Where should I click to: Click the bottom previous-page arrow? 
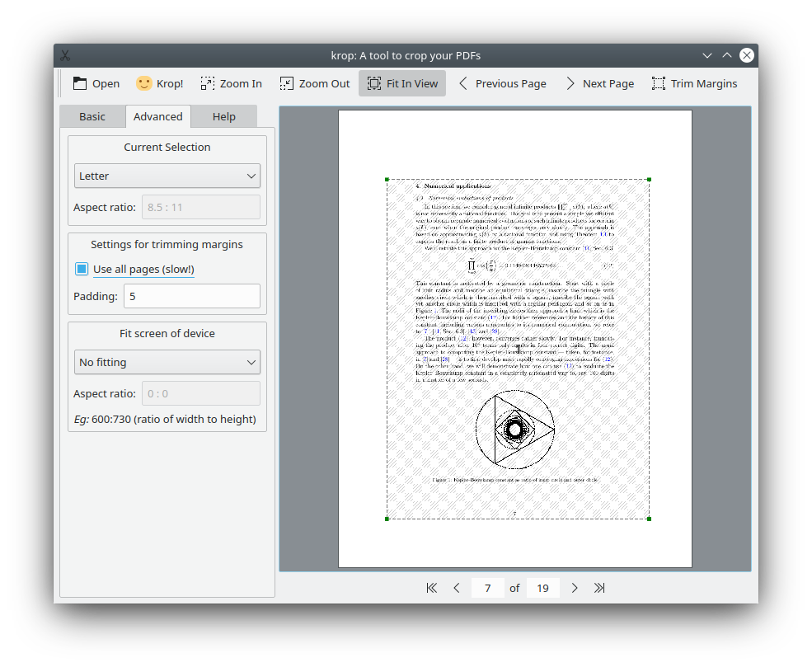point(457,588)
